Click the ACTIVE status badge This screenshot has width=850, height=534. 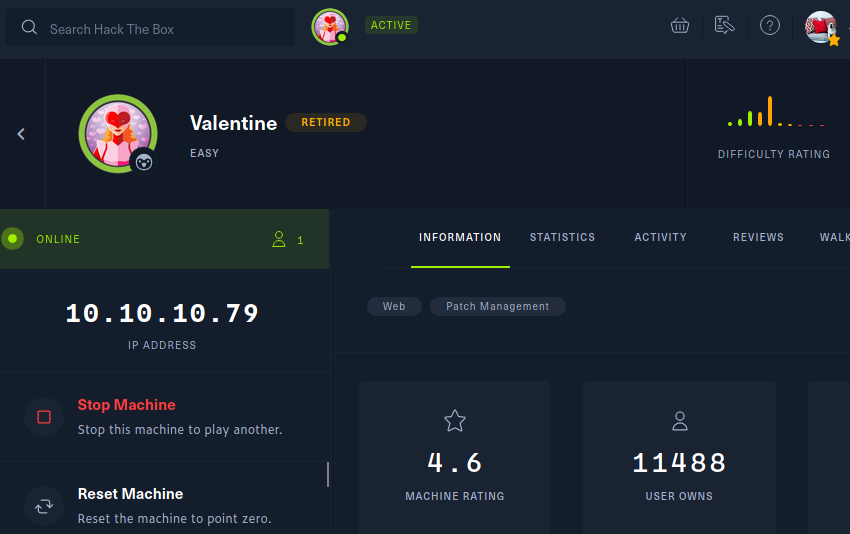coord(391,25)
